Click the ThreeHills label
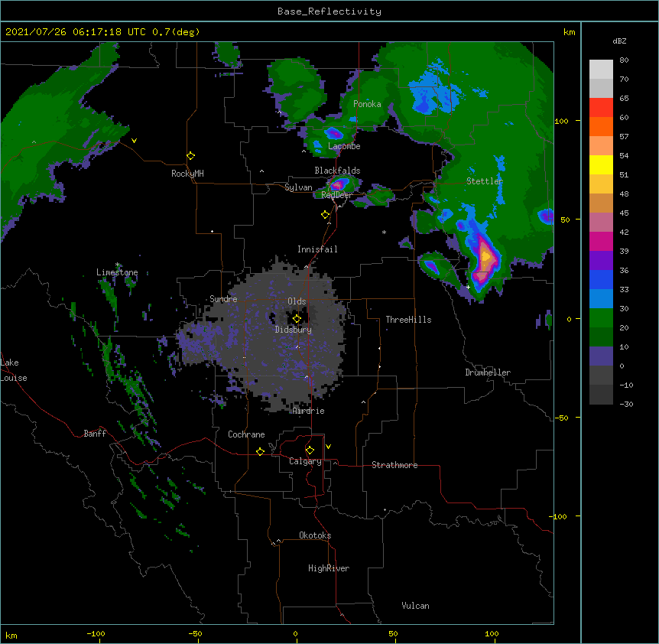659x644 pixels. (x=408, y=320)
